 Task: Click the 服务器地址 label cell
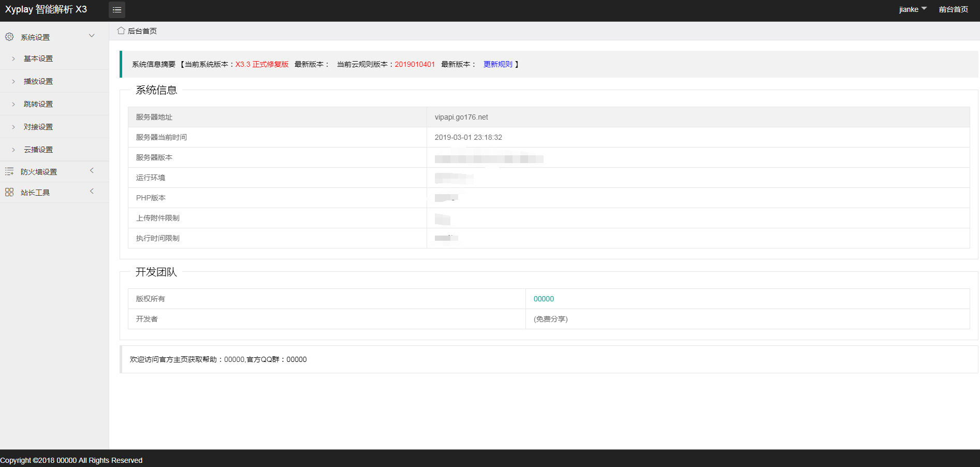277,117
